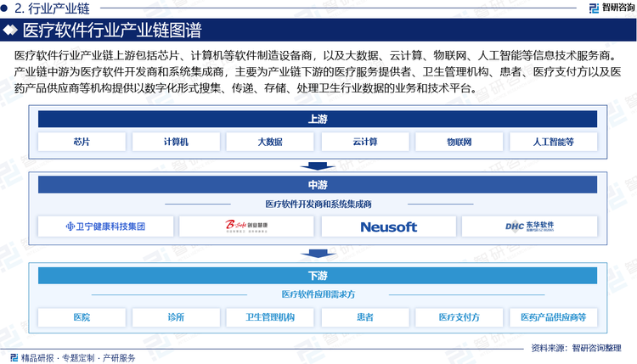Click the 卫生管理机构 box
Viewport: 637px width, 364px height.
(x=270, y=317)
